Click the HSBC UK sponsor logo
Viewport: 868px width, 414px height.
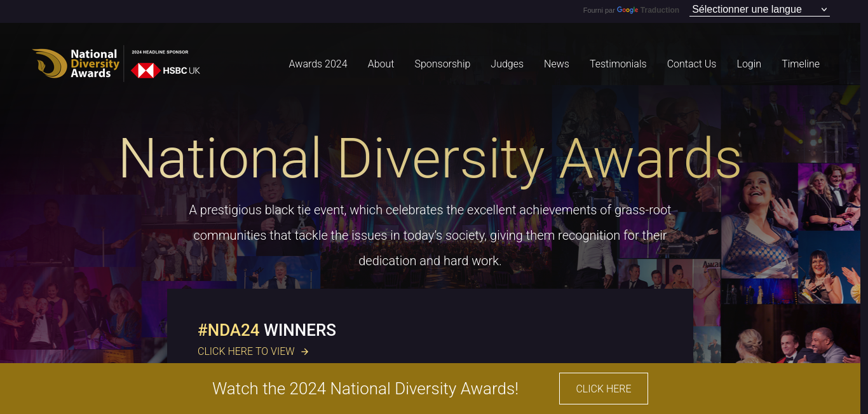coord(165,70)
